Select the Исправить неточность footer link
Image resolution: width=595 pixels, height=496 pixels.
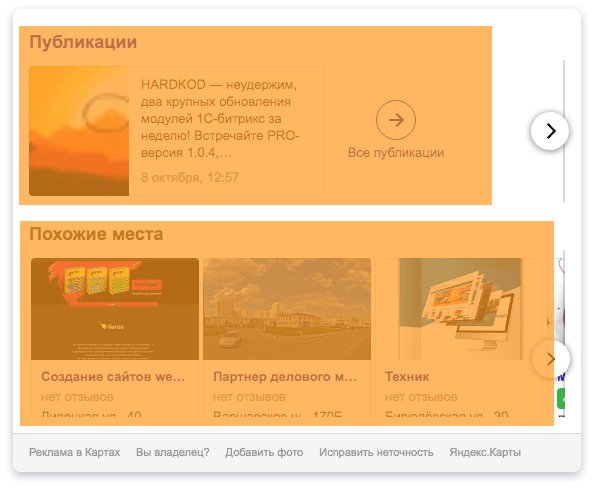click(376, 452)
